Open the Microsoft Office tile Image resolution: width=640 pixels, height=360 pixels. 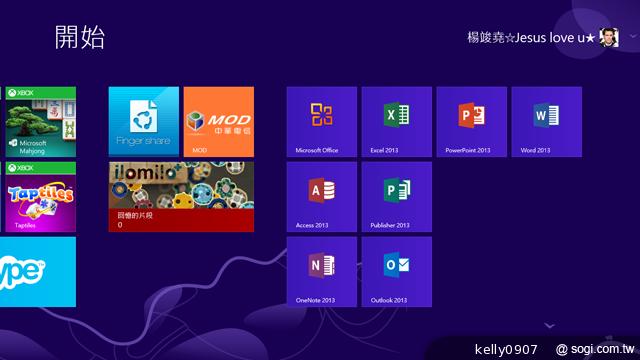[x=322, y=122]
